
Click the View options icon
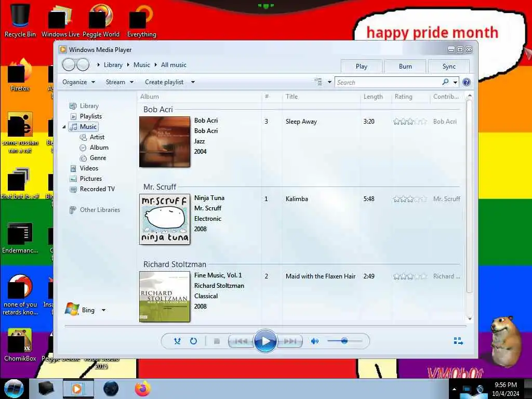[318, 82]
